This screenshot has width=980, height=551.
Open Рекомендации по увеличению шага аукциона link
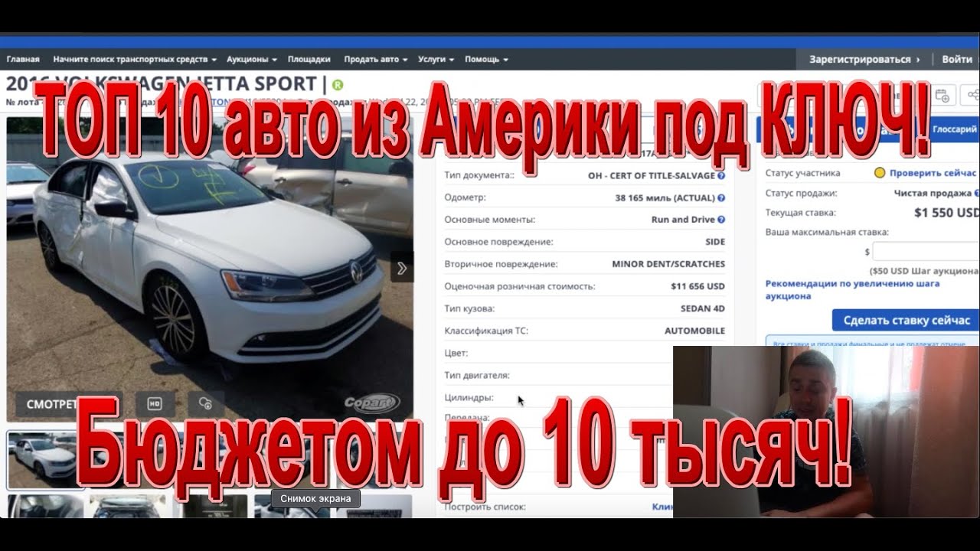[x=852, y=289]
